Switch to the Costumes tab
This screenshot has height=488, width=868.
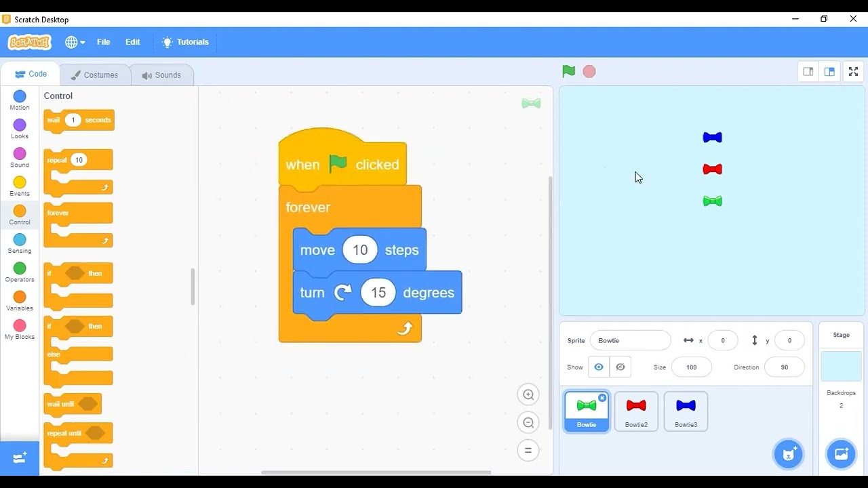click(94, 75)
